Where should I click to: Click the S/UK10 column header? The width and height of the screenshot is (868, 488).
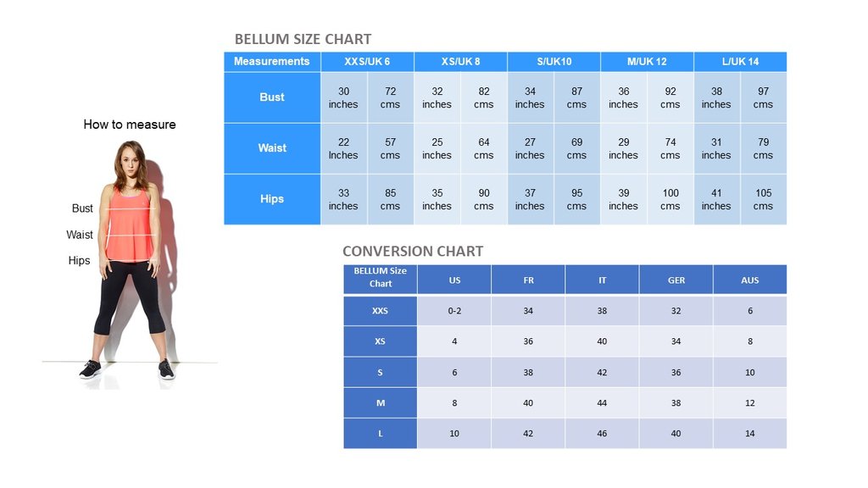click(x=554, y=62)
